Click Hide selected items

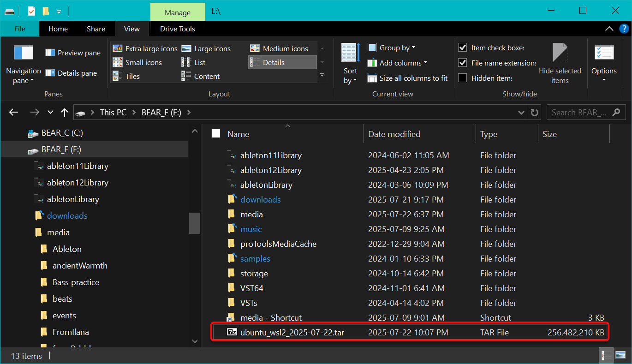click(560, 63)
